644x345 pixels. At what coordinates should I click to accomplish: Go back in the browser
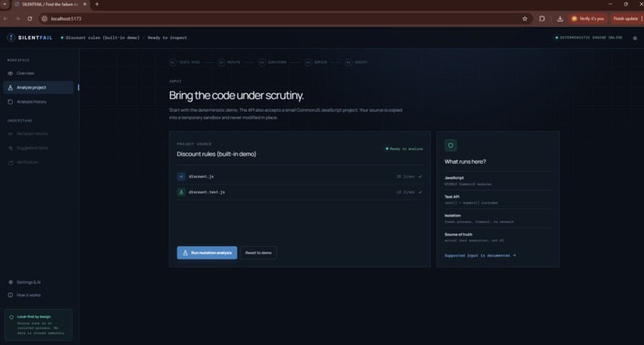(x=6, y=18)
